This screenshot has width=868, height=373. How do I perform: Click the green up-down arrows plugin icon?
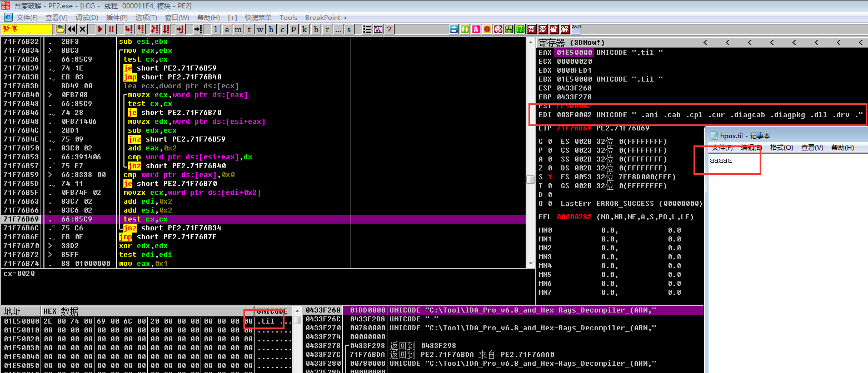(465, 29)
